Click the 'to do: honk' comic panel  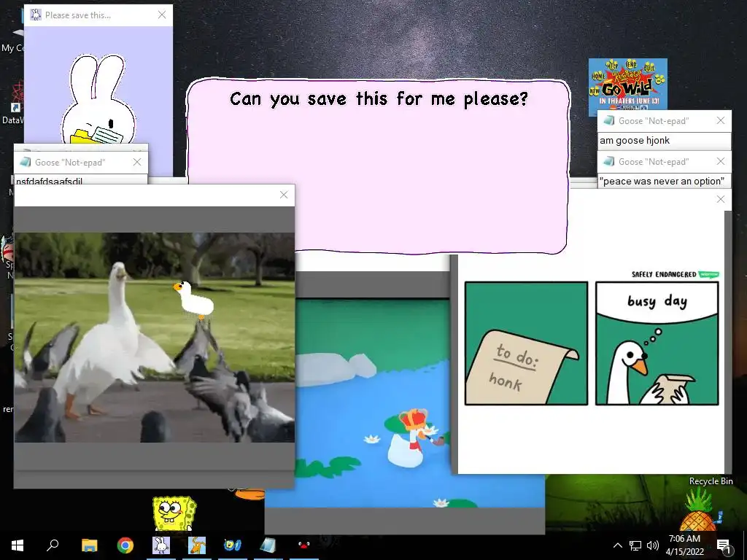(x=526, y=343)
